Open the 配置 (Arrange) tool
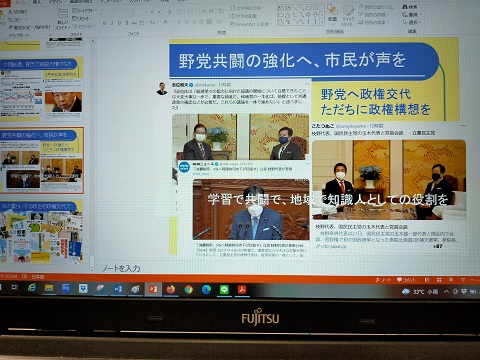The height and width of the screenshot is (360, 480). (x=332, y=14)
